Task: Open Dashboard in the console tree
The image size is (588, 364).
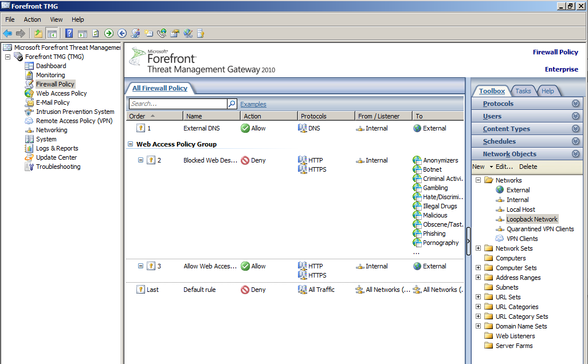Action: 51,66
